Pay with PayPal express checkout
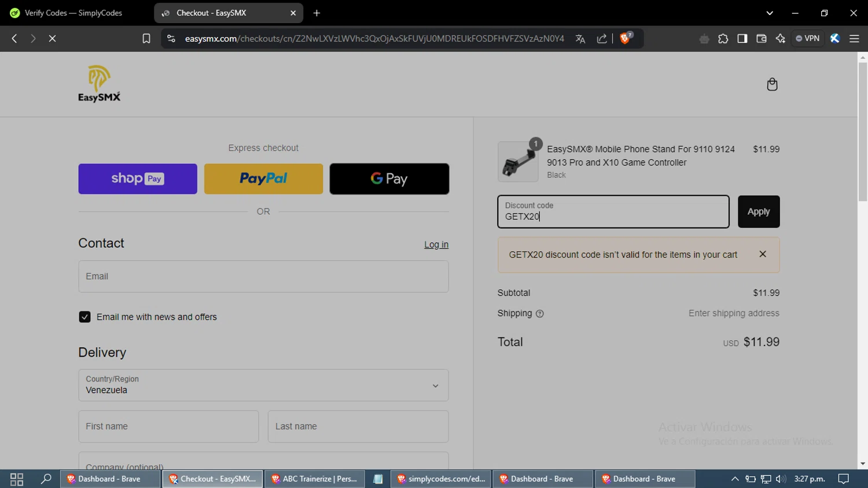Viewport: 868px width, 488px height. 263,179
